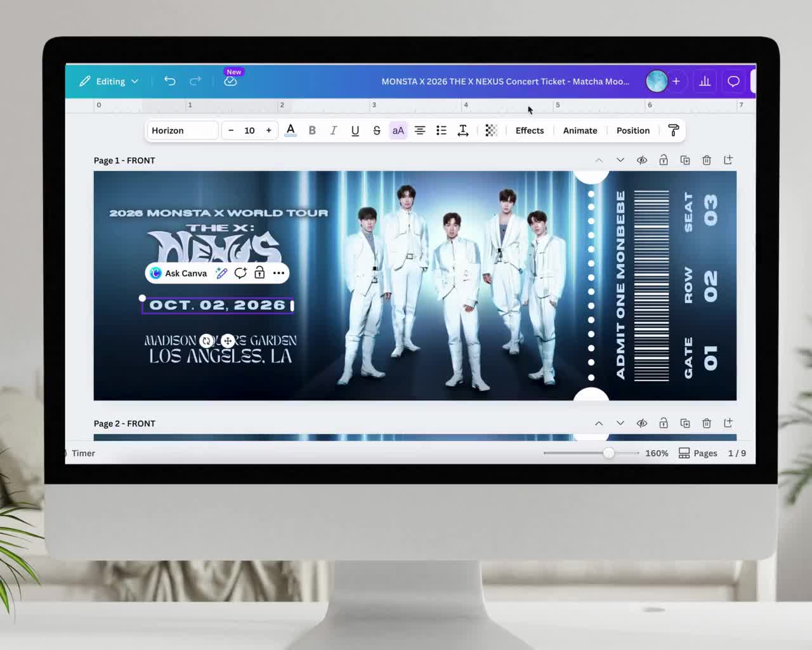Click the Magic Write pencil icon
This screenshot has width=812, height=650.
click(x=221, y=273)
